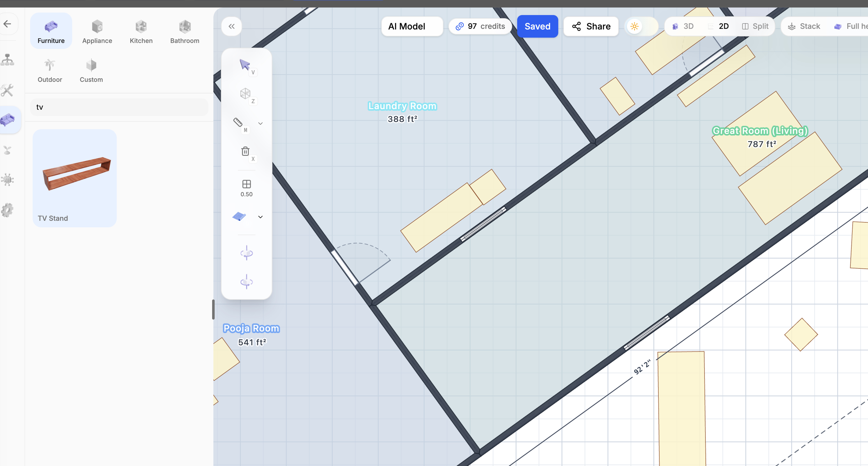Image resolution: width=868 pixels, height=466 pixels.
Task: Expand the measure tool options arrow
Action: tap(260, 123)
